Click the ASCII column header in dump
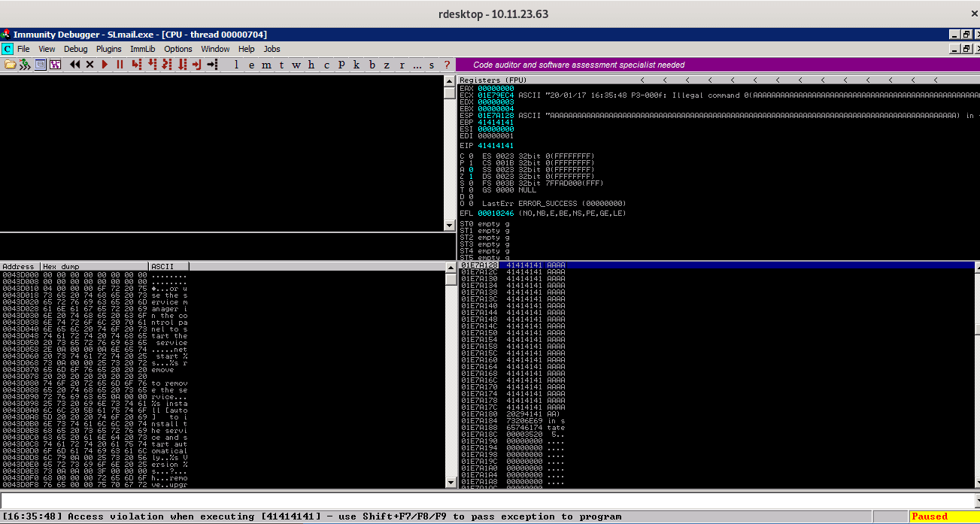Screen dimensions: 980x524 [x=169, y=266]
